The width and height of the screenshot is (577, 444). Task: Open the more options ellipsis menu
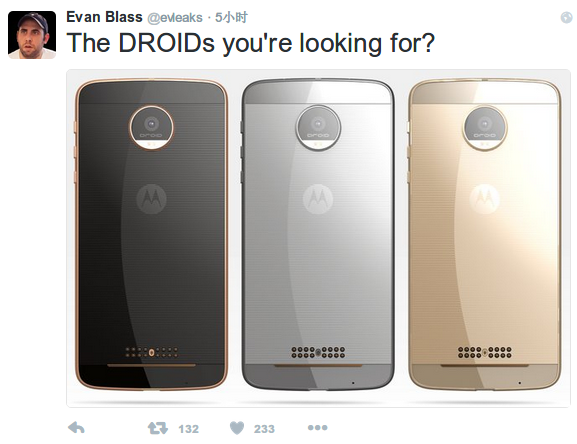click(317, 427)
